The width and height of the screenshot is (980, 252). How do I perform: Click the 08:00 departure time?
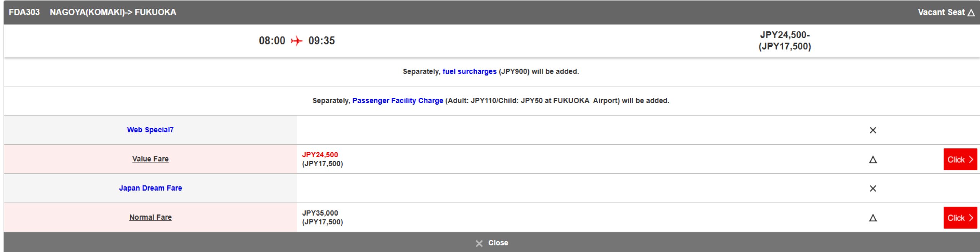[x=272, y=41]
